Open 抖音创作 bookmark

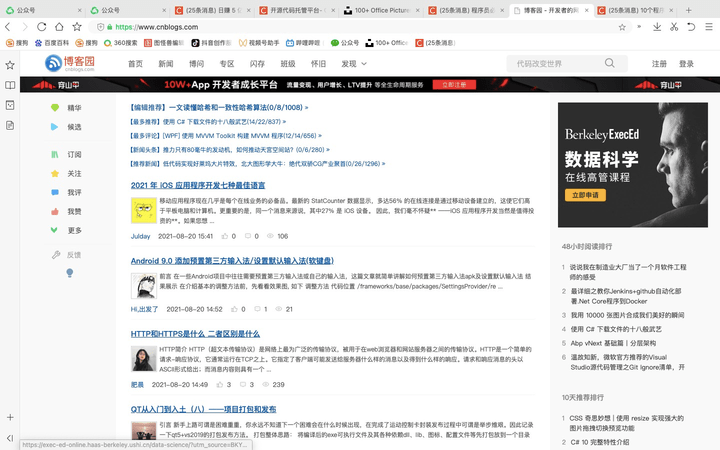(211, 43)
